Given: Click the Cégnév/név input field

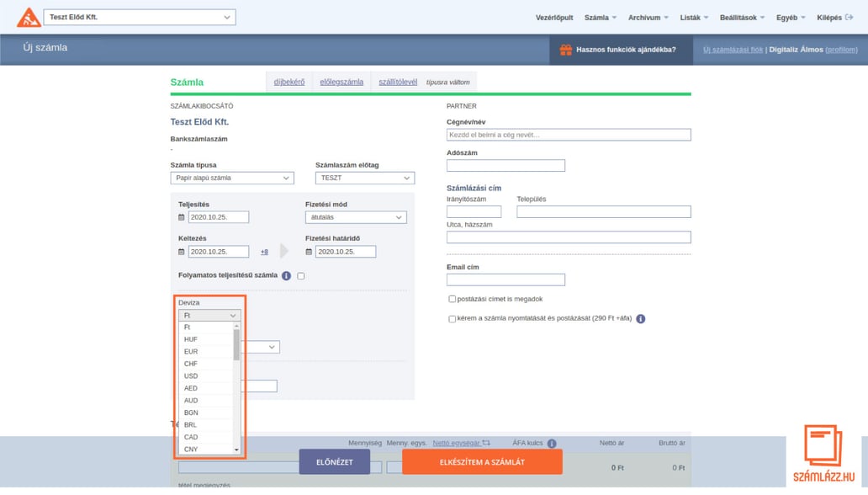Looking at the screenshot, I should tap(569, 135).
